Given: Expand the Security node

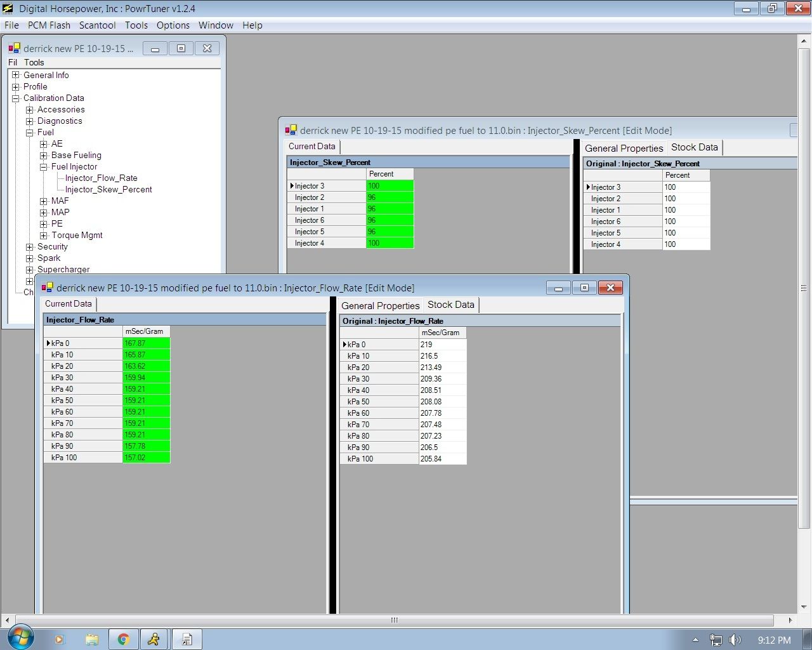Looking at the screenshot, I should 30,246.
